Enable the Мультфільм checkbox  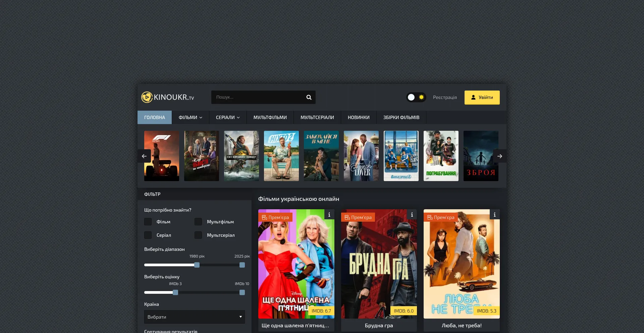point(198,222)
